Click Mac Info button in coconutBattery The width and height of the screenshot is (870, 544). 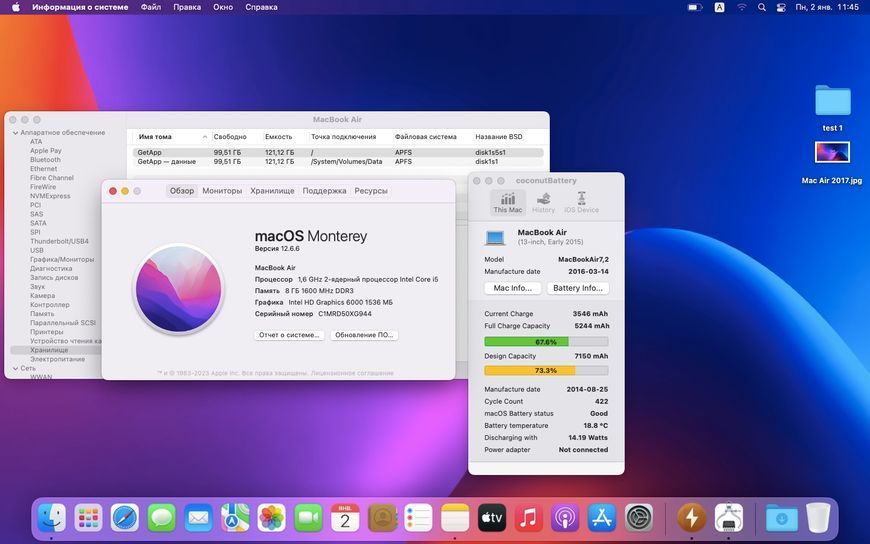tap(513, 288)
